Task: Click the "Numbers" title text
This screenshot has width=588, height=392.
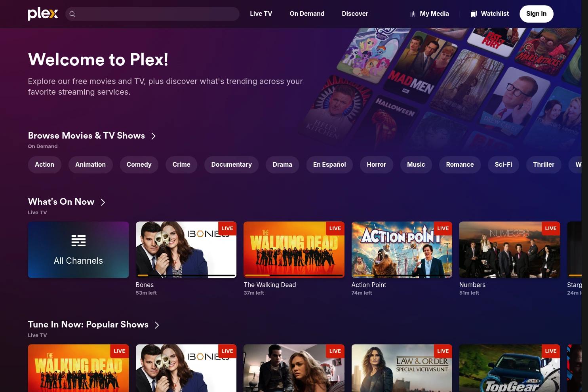Action: (472, 285)
